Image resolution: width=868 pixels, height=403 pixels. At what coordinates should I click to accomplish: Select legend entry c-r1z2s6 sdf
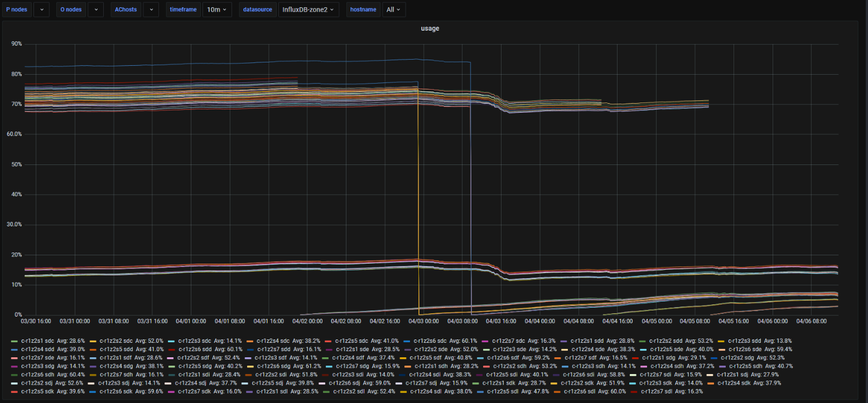[x=504, y=357]
